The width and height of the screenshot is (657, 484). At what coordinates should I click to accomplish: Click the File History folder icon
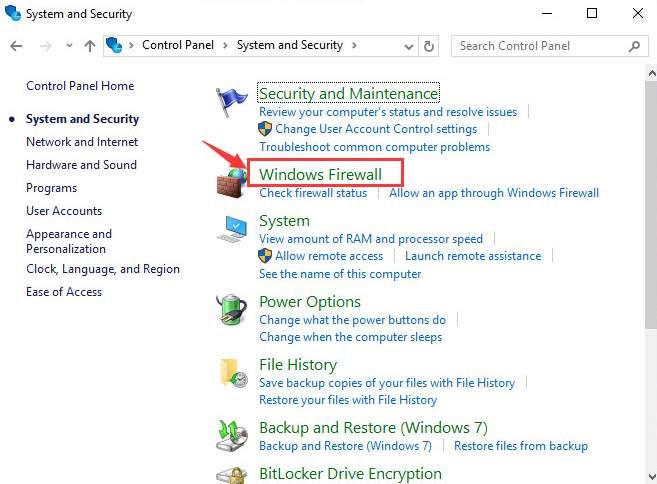[232, 372]
